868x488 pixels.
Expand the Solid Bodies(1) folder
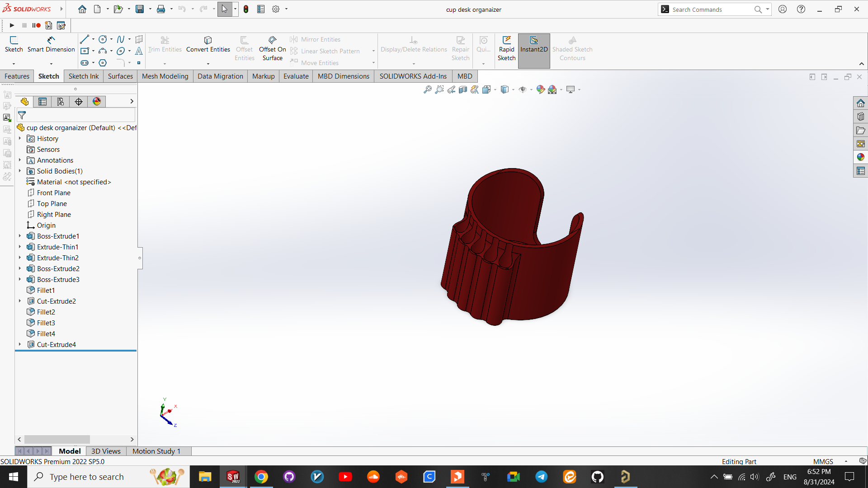pos(20,171)
